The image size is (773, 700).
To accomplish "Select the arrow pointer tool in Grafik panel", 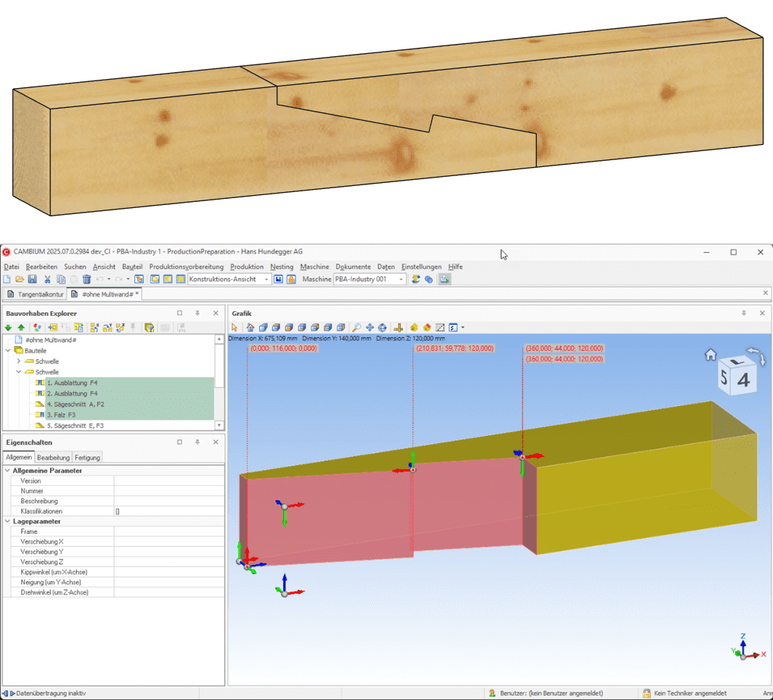I will pos(235,327).
